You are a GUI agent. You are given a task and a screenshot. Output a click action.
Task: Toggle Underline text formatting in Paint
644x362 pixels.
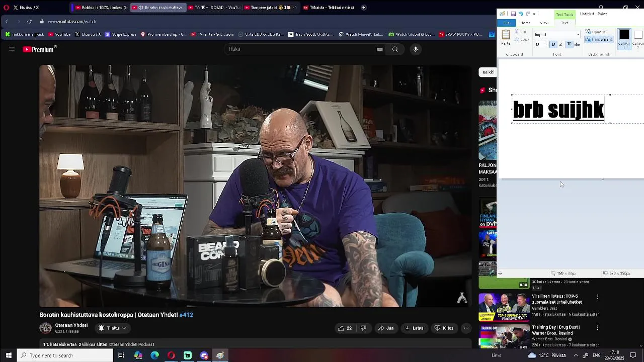click(x=569, y=44)
